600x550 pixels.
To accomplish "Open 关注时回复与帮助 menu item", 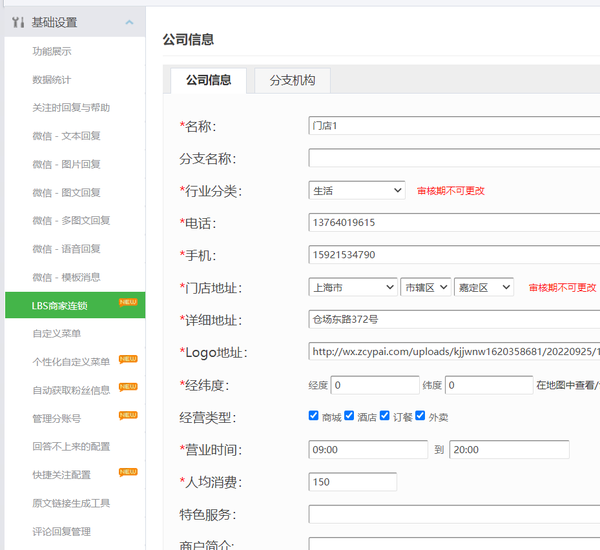I will coord(71,108).
